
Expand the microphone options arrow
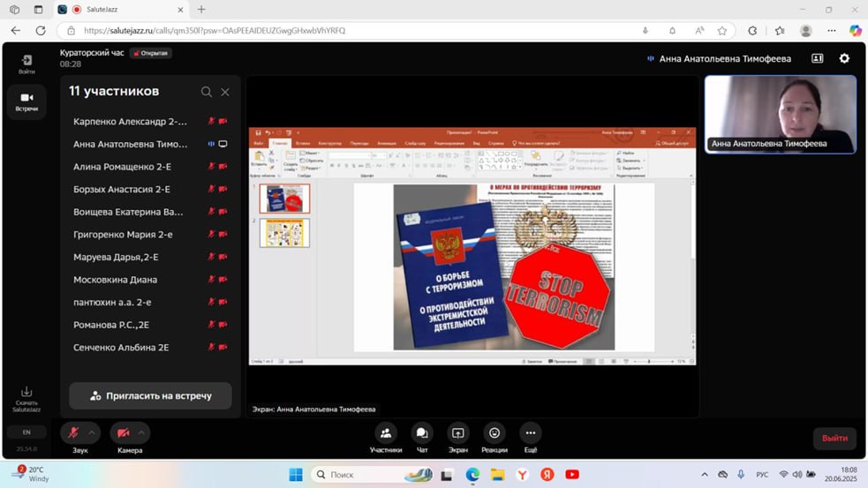(93, 432)
